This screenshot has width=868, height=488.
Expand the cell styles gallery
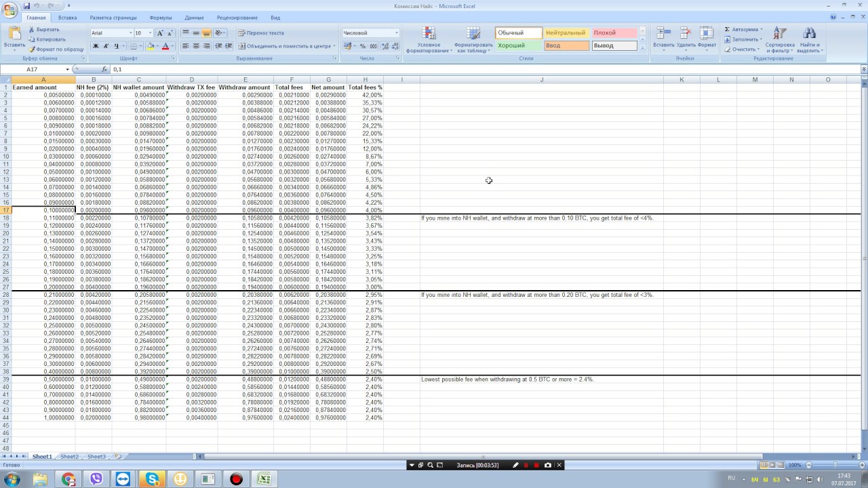(642, 49)
